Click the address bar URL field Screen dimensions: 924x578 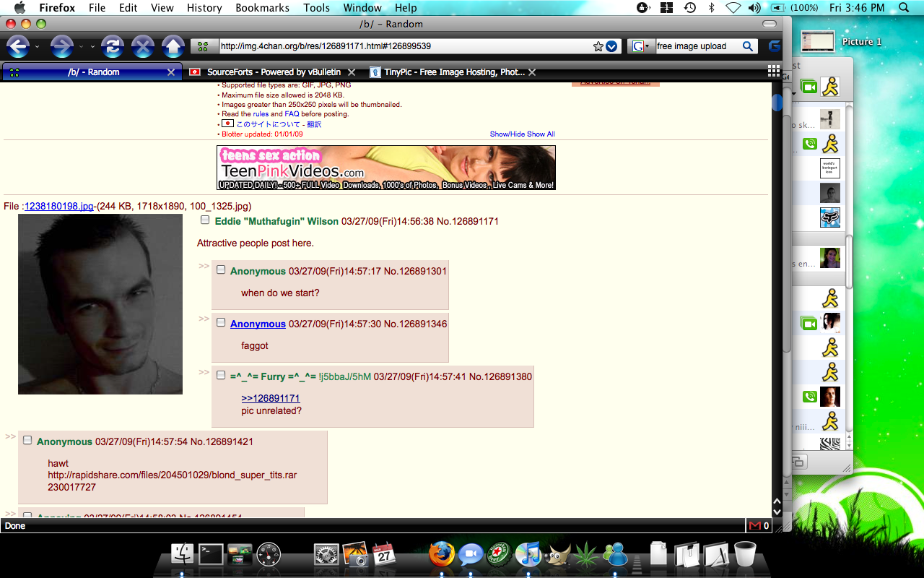(404, 46)
